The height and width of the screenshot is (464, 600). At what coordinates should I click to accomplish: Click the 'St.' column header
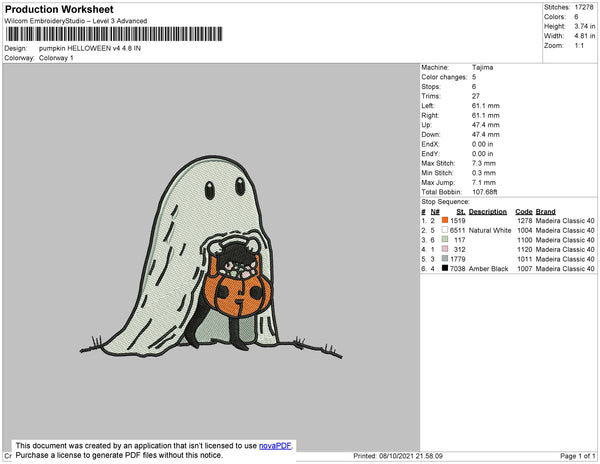click(461, 212)
